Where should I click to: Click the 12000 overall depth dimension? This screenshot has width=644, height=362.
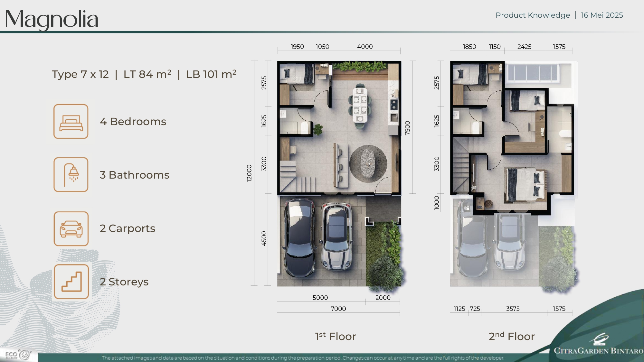coord(249,173)
